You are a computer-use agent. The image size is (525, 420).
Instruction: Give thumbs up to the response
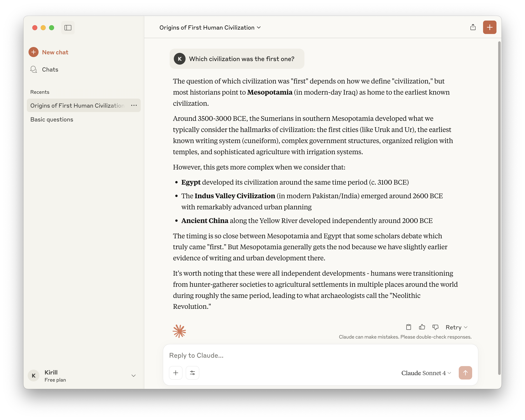coord(422,327)
